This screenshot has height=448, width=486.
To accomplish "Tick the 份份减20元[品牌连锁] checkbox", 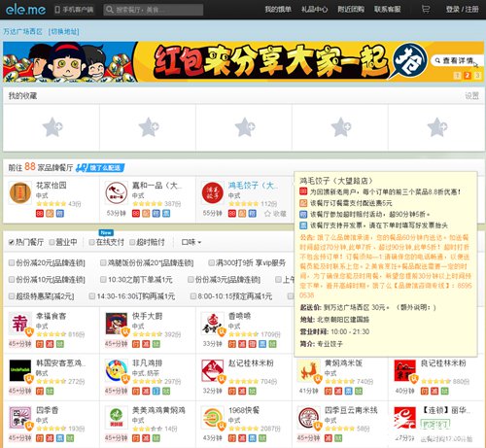I will point(12,262).
